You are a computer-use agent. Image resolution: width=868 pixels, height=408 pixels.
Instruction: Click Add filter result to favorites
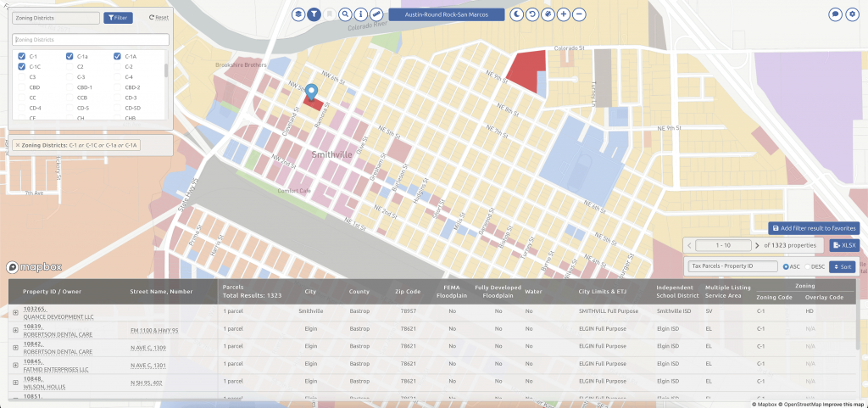pos(814,228)
